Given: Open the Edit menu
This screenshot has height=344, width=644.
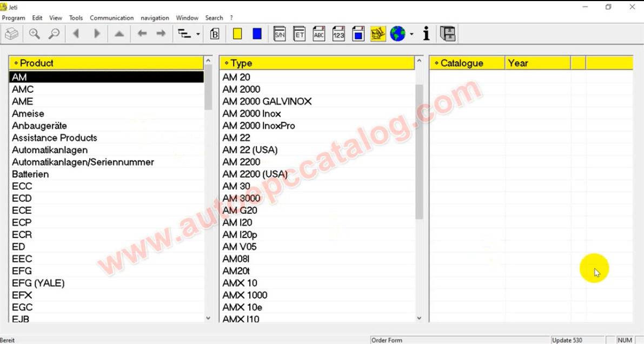Looking at the screenshot, I should point(37,18).
